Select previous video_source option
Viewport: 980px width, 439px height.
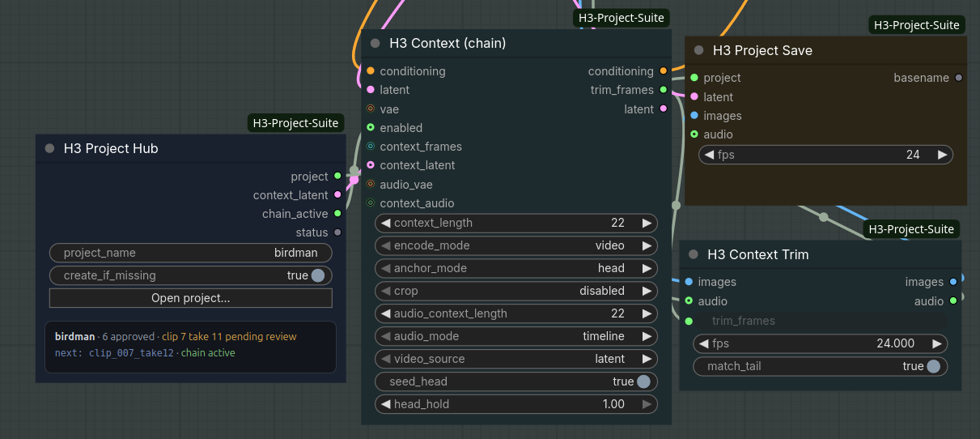coord(386,359)
